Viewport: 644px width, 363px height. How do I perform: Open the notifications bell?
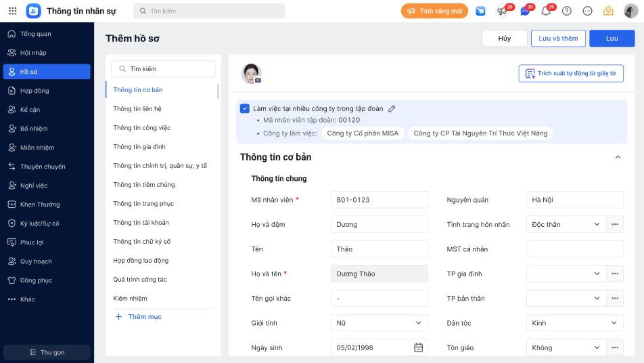point(546,11)
